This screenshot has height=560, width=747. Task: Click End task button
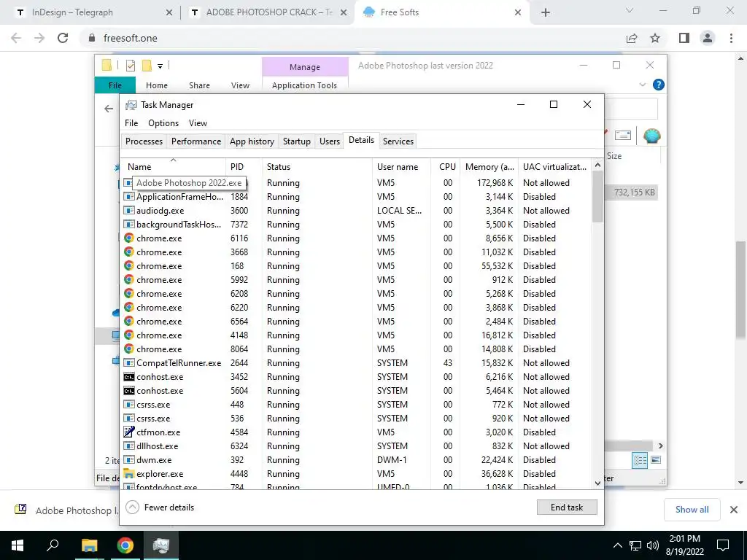tap(566, 507)
